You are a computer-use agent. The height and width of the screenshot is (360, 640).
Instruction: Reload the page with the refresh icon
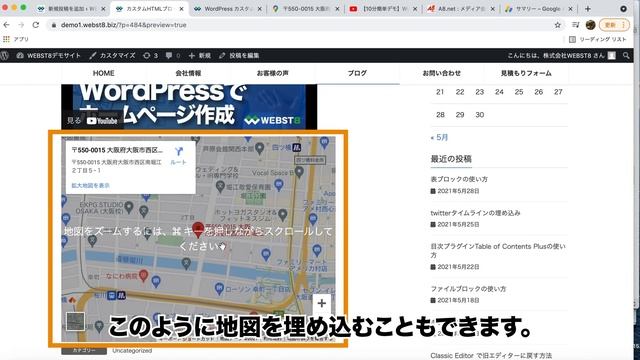(36, 25)
